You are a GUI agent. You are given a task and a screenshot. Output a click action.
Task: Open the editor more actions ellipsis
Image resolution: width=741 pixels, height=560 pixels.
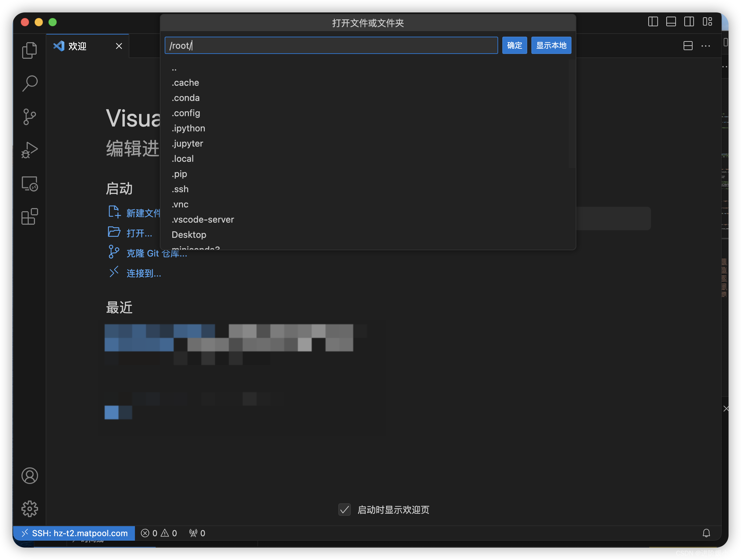tap(706, 46)
